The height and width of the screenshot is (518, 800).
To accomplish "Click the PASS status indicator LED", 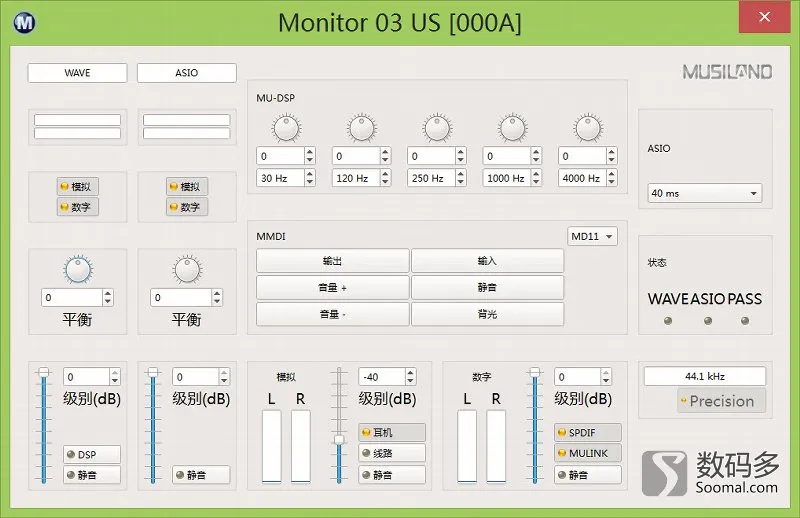I will (745, 321).
